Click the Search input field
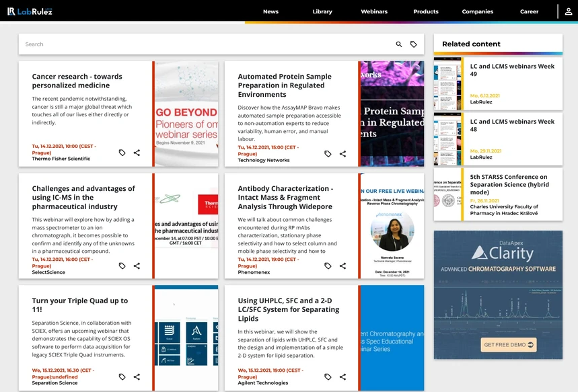The height and width of the screenshot is (392, 578). (x=207, y=44)
